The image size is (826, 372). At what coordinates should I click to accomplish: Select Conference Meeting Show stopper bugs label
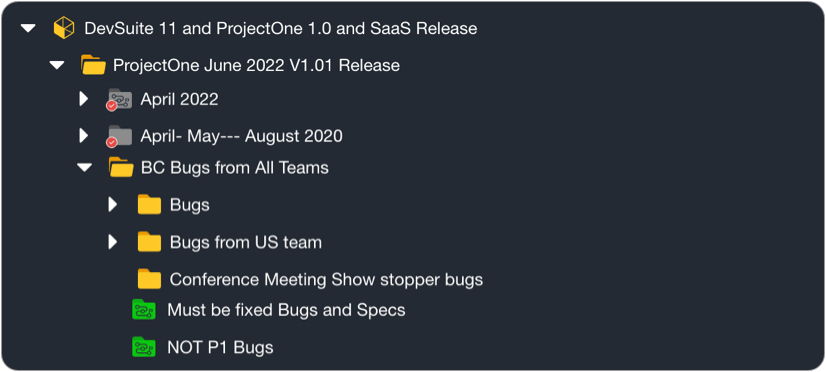pyautogui.click(x=326, y=279)
